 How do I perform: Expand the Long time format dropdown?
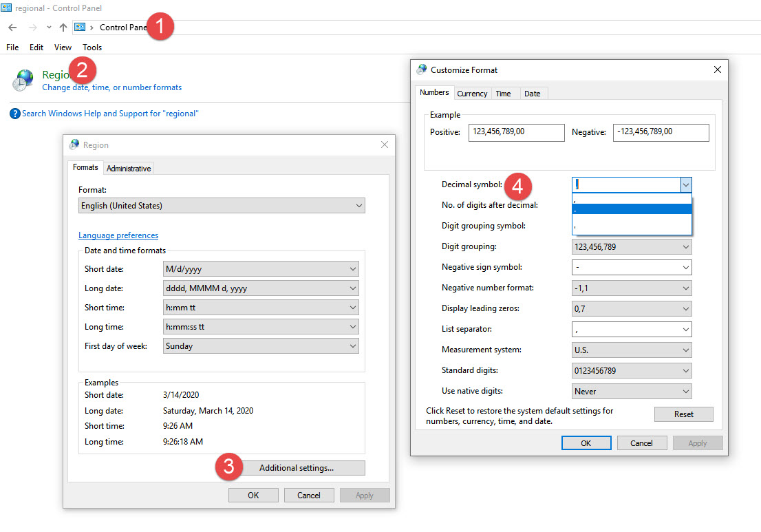(261, 327)
